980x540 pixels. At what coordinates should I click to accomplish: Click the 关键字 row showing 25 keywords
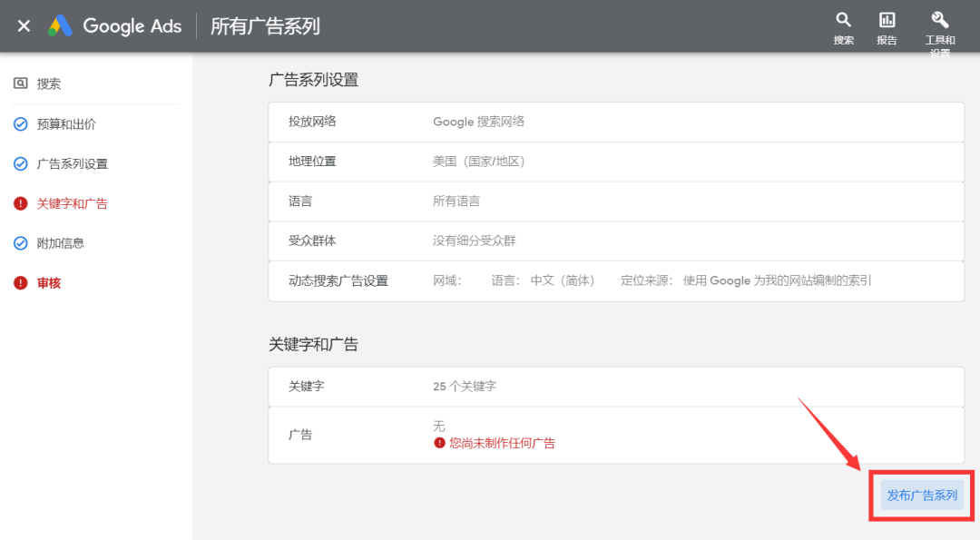tap(617, 387)
